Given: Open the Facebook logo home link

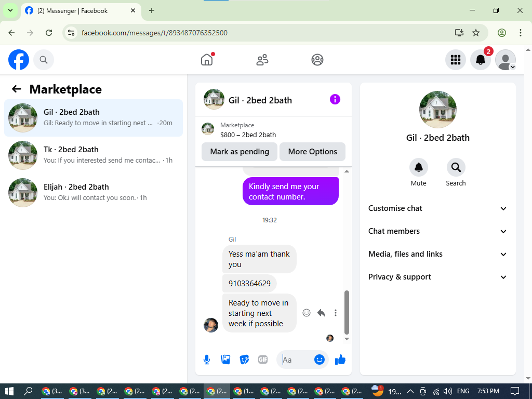Looking at the screenshot, I should tap(19, 60).
